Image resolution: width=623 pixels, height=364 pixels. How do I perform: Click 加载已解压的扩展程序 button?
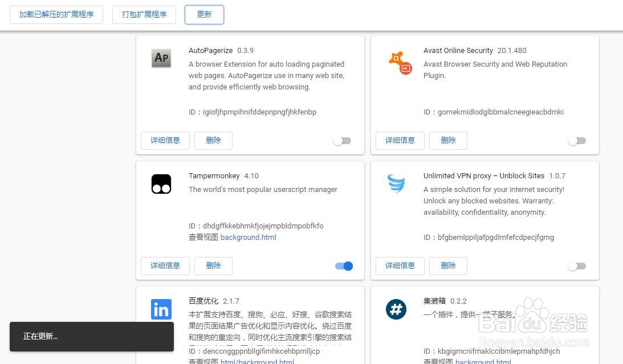[x=56, y=15]
